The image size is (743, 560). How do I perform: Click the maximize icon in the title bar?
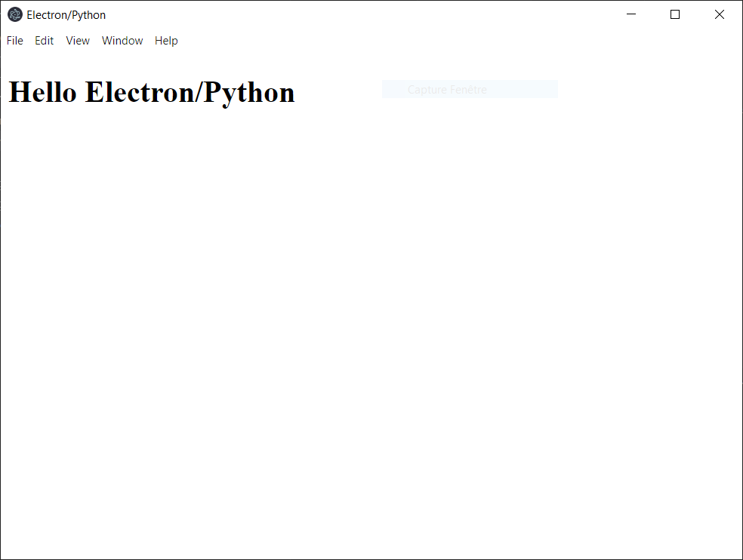tap(675, 14)
